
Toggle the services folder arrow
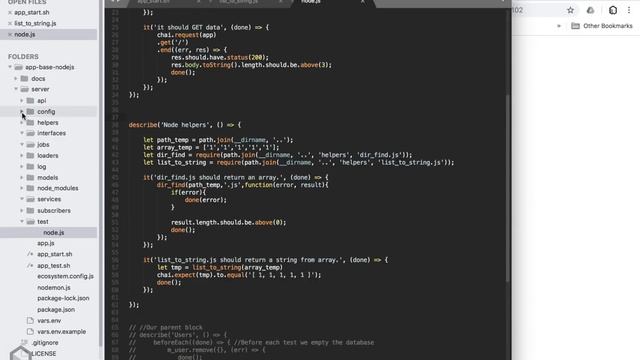click(22, 199)
